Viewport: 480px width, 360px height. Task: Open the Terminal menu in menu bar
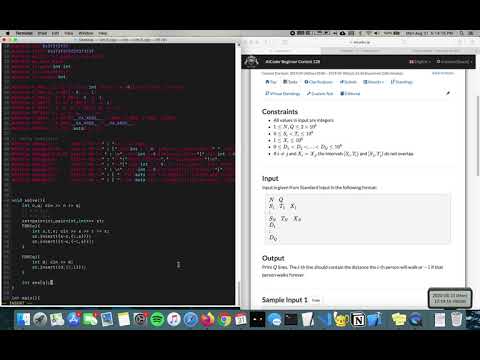(24, 33)
